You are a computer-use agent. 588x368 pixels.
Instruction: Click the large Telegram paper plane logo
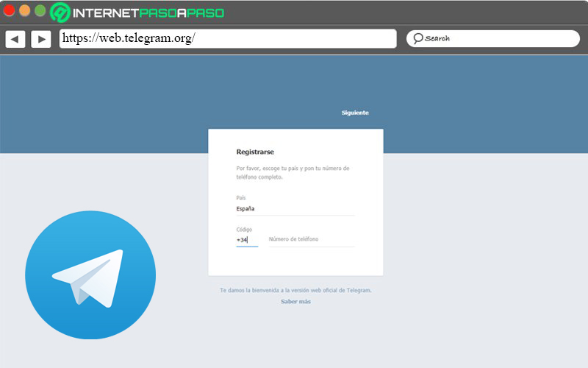click(90, 275)
